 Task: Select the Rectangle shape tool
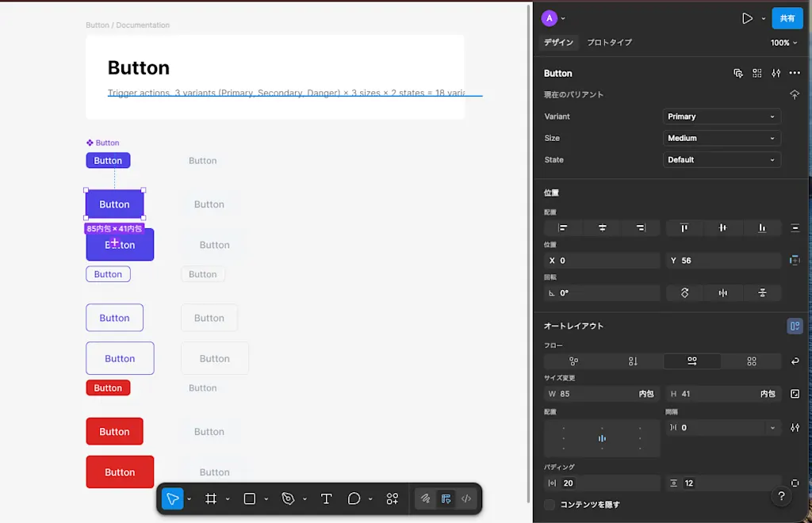click(250, 498)
